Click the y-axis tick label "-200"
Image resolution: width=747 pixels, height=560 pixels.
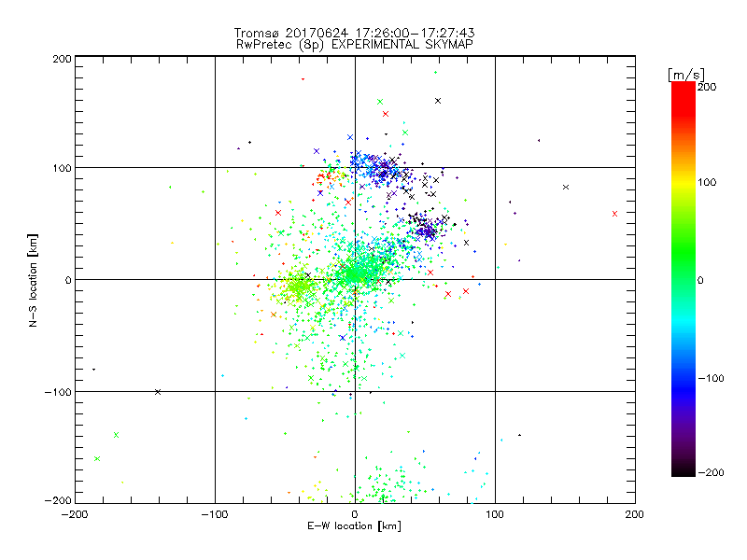pos(58,500)
